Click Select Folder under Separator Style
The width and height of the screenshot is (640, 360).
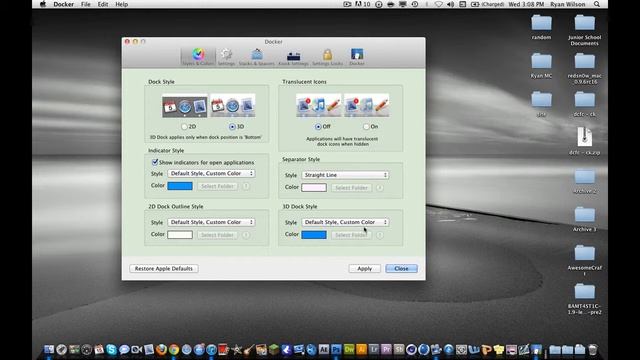(351, 188)
